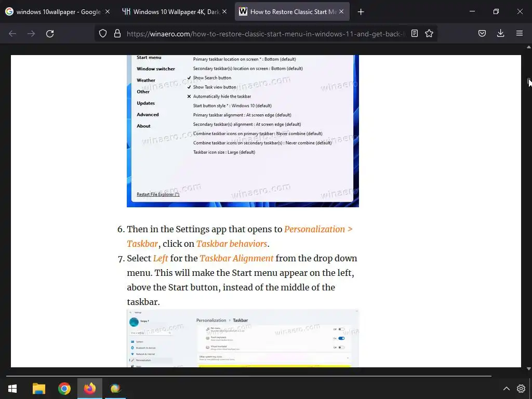Switch to Windows 10 Wallpaper 4K tab
This screenshot has height=399, width=532.
pyautogui.click(x=175, y=11)
